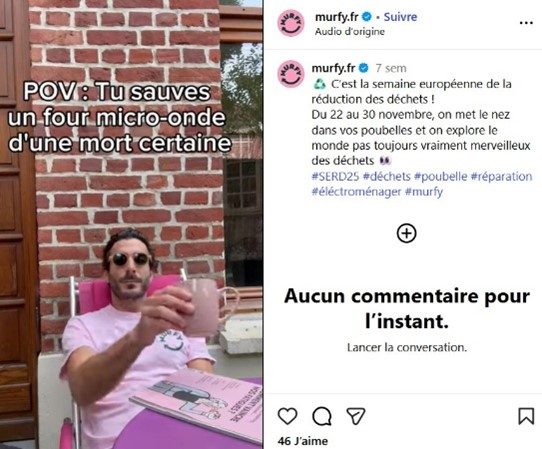Share the post with the paper plane icon
This screenshot has height=449, width=542.
(x=356, y=416)
